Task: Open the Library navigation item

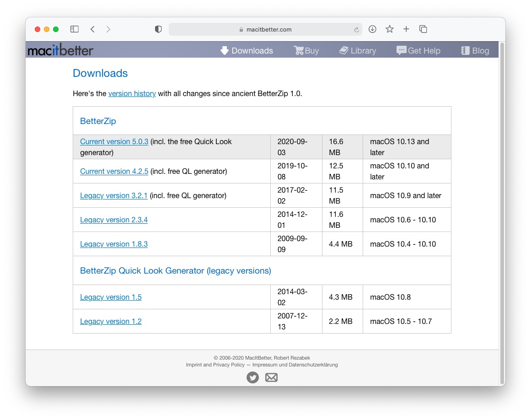Action: click(358, 50)
